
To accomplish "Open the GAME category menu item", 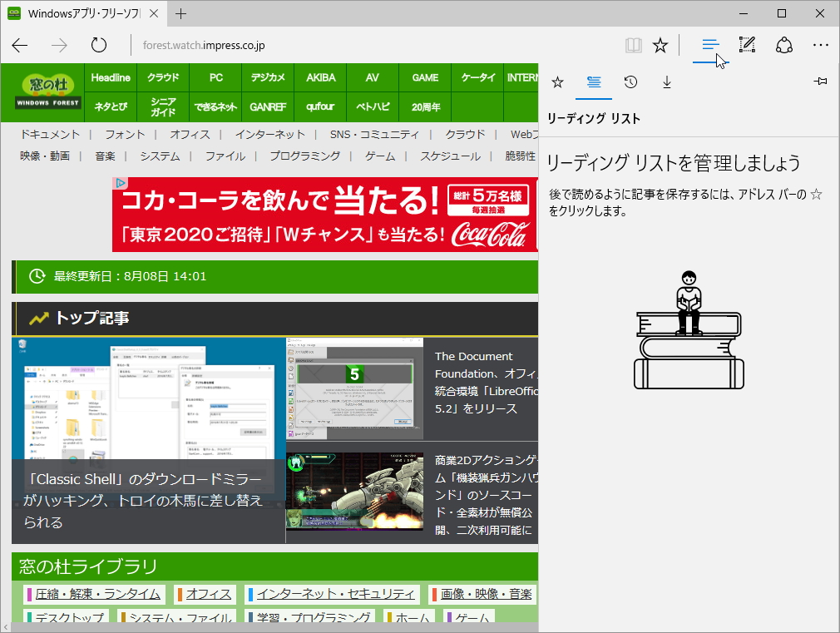I will tap(424, 77).
